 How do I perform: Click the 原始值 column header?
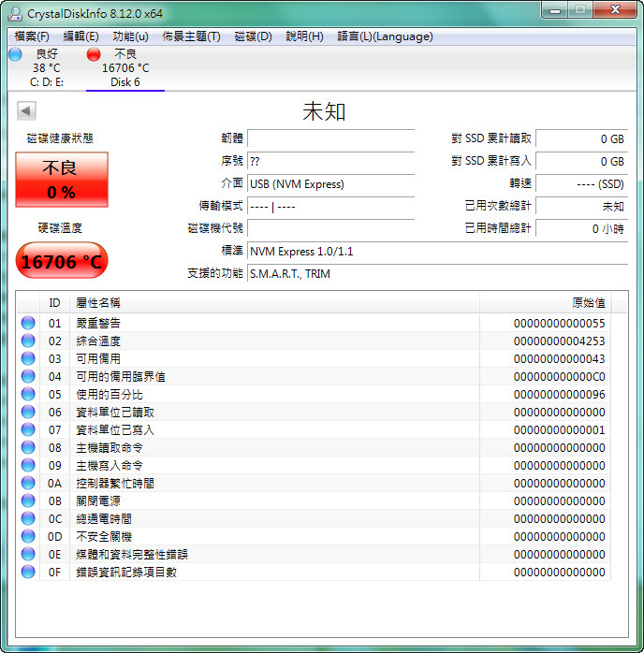[546, 303]
